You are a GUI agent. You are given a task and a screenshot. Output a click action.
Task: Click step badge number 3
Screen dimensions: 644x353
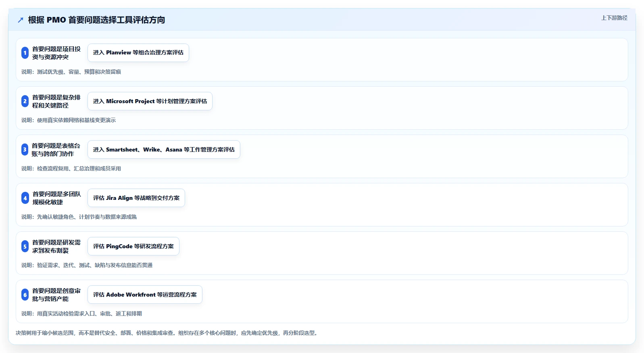(25, 150)
